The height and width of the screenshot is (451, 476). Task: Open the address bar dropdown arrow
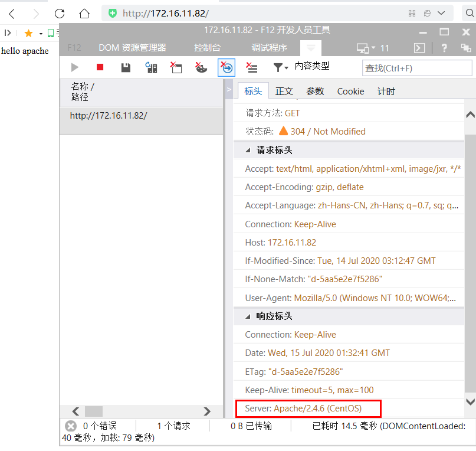pyautogui.click(x=441, y=13)
